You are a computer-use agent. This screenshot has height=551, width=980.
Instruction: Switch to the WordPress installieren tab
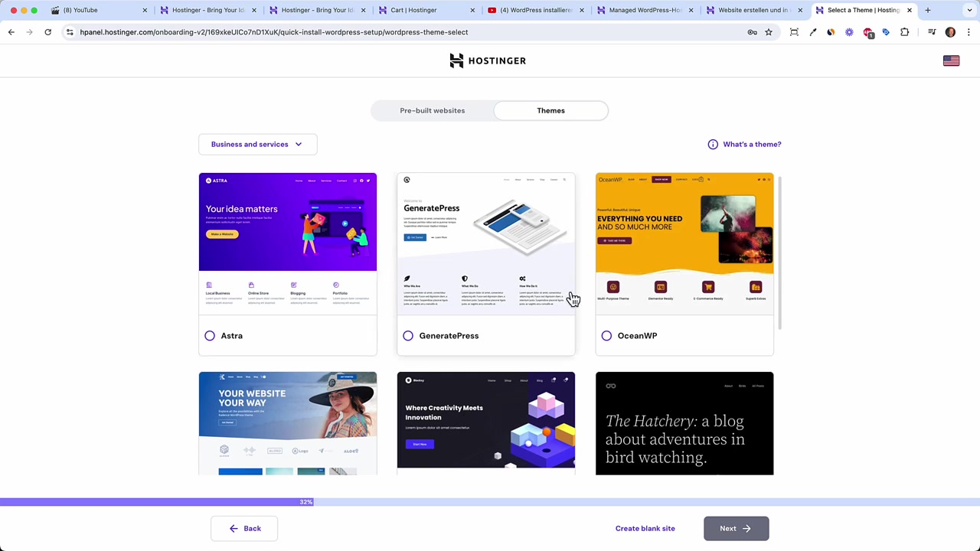[534, 10]
